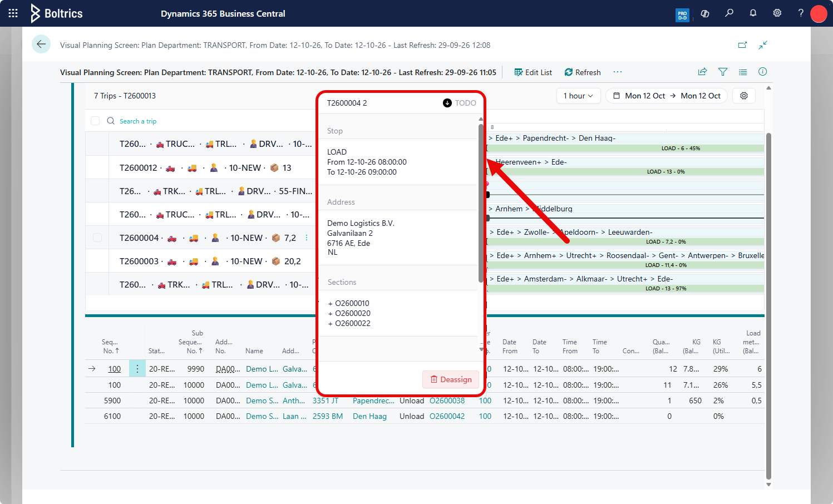Open row options for T2600004 trip
The height and width of the screenshot is (504, 833).
(307, 238)
